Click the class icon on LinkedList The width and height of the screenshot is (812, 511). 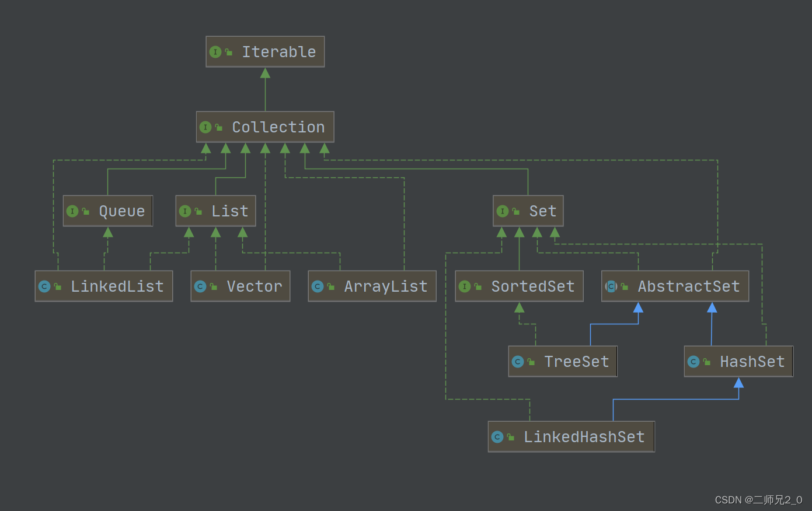point(44,286)
